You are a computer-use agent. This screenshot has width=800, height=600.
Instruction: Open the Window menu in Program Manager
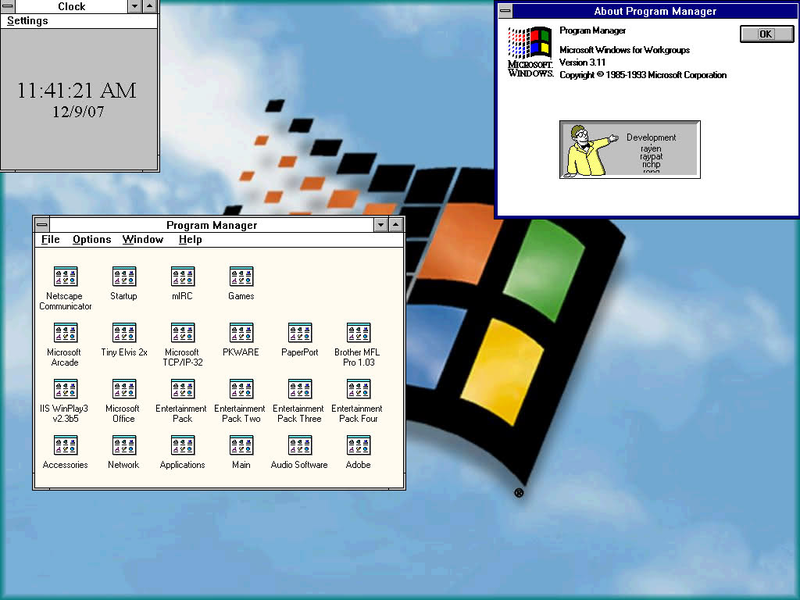(x=143, y=240)
